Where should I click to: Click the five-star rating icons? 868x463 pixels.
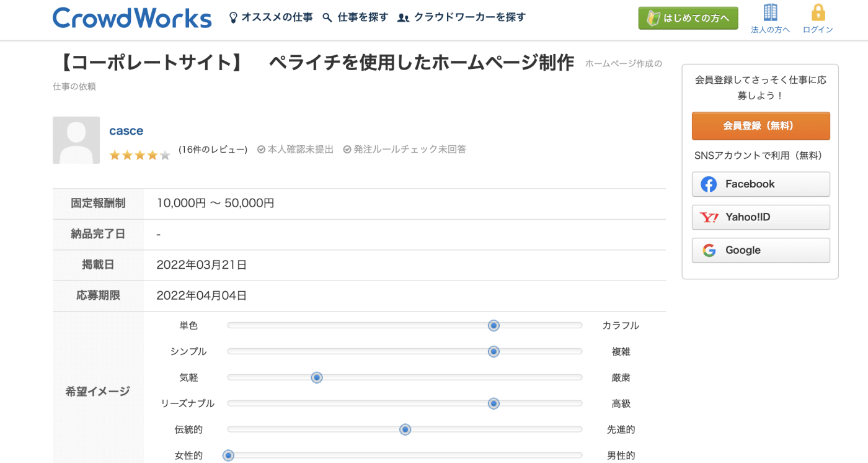(139, 155)
